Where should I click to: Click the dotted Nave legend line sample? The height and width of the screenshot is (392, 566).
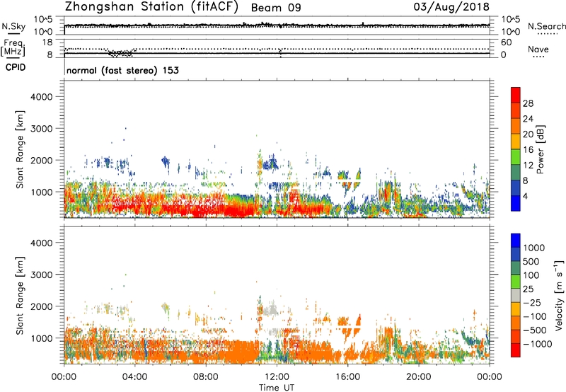538,57
